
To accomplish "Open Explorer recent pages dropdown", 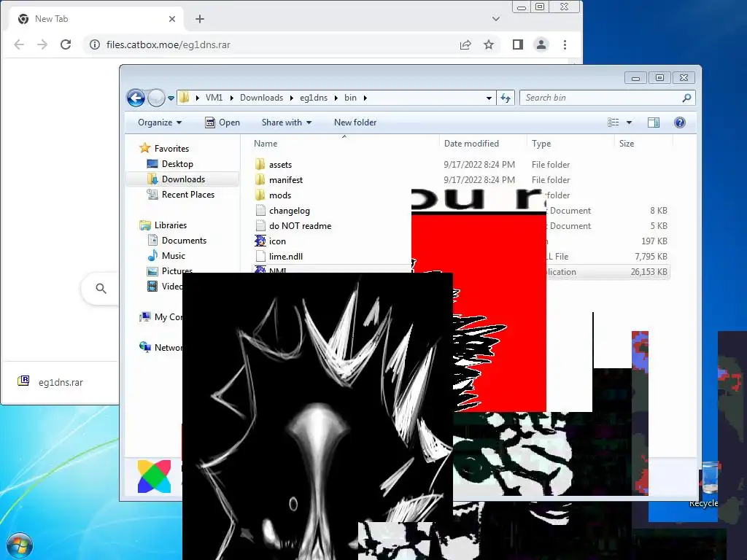I will pos(171,98).
